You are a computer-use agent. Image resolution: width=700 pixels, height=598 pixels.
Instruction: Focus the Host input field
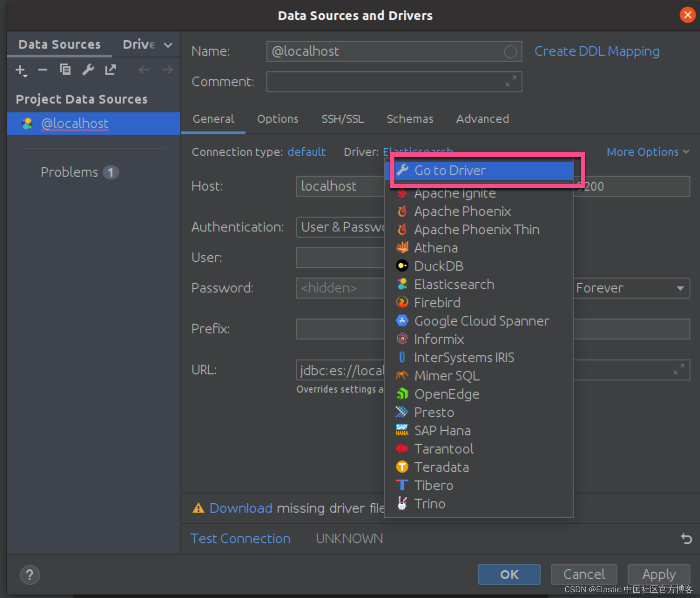(x=340, y=186)
